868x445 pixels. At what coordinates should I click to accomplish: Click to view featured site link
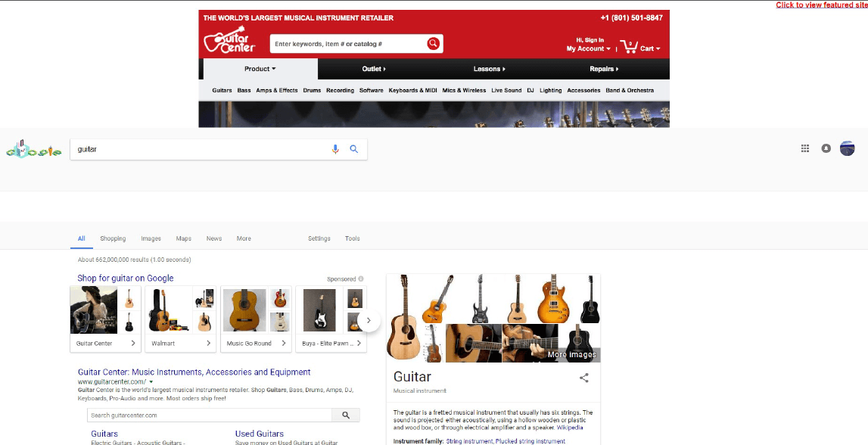[x=822, y=5]
